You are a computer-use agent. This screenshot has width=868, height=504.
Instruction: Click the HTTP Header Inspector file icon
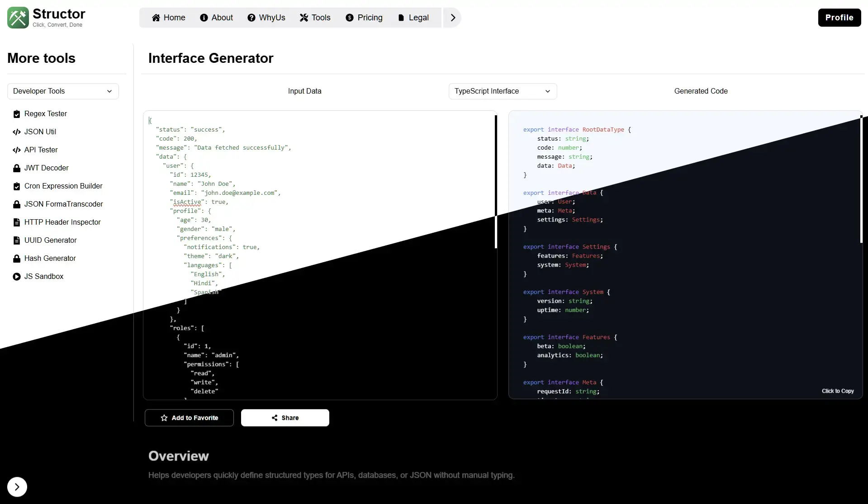(x=17, y=222)
